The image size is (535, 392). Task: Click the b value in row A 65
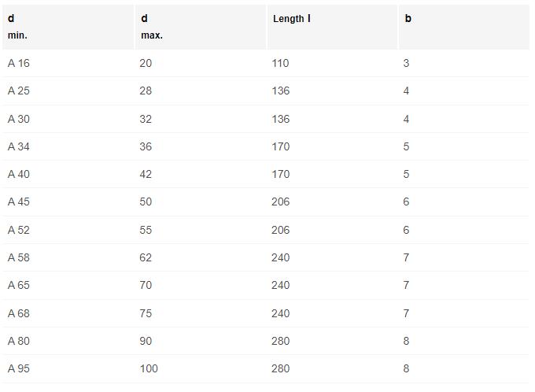pos(406,285)
